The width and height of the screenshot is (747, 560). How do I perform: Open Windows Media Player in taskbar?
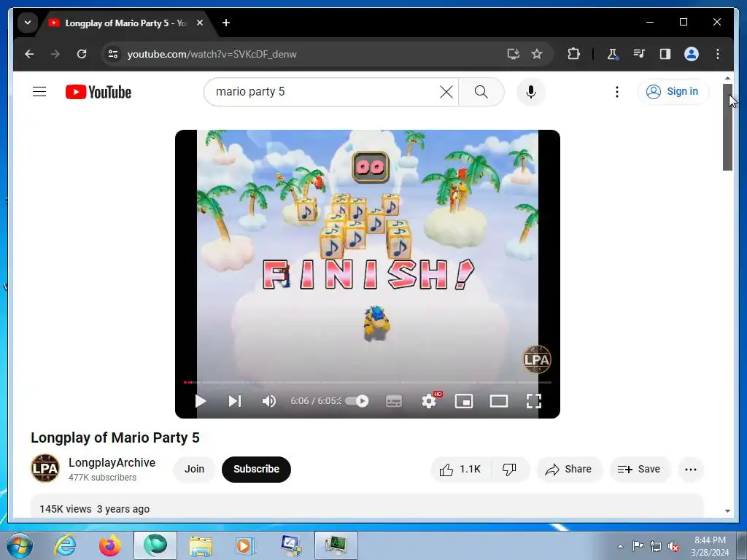pos(245,545)
